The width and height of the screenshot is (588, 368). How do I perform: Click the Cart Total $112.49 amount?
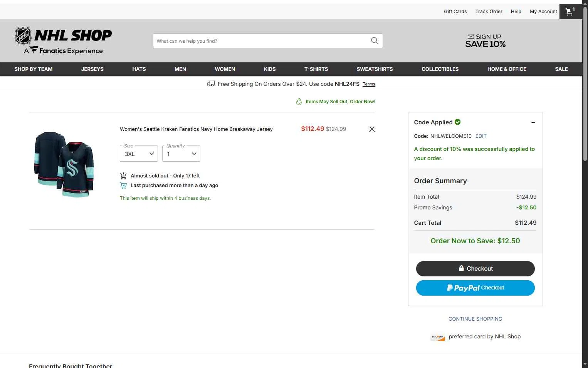(526, 223)
